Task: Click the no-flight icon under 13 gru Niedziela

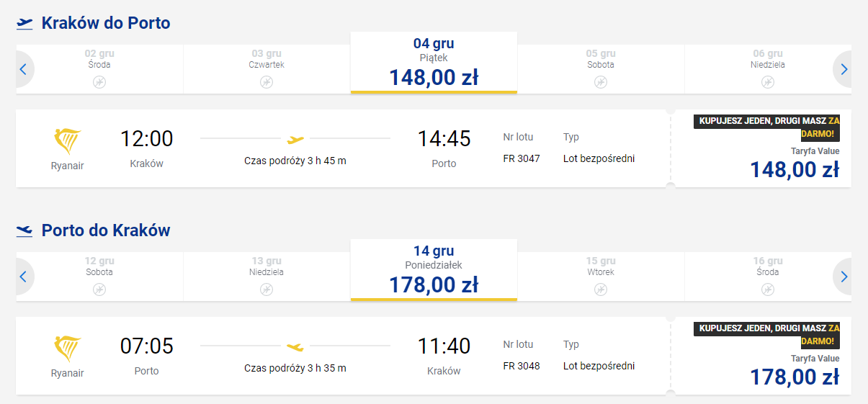Action: [x=267, y=289]
